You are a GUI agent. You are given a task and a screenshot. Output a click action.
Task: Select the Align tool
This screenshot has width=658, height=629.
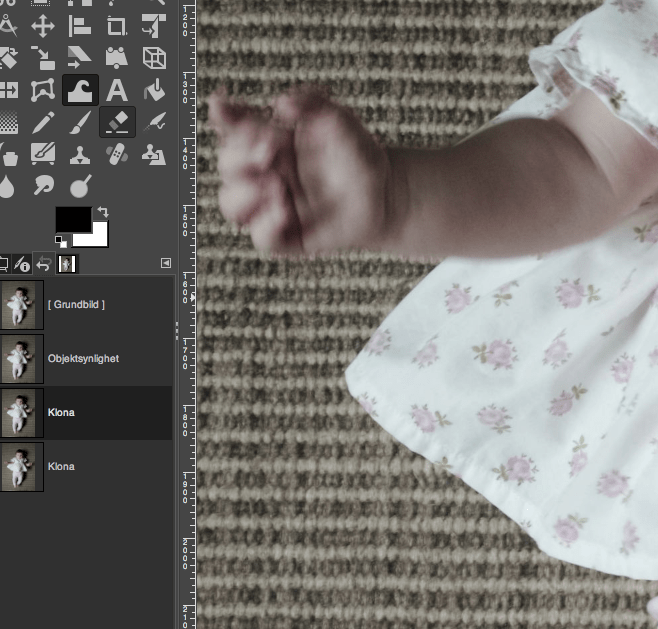(x=80, y=26)
